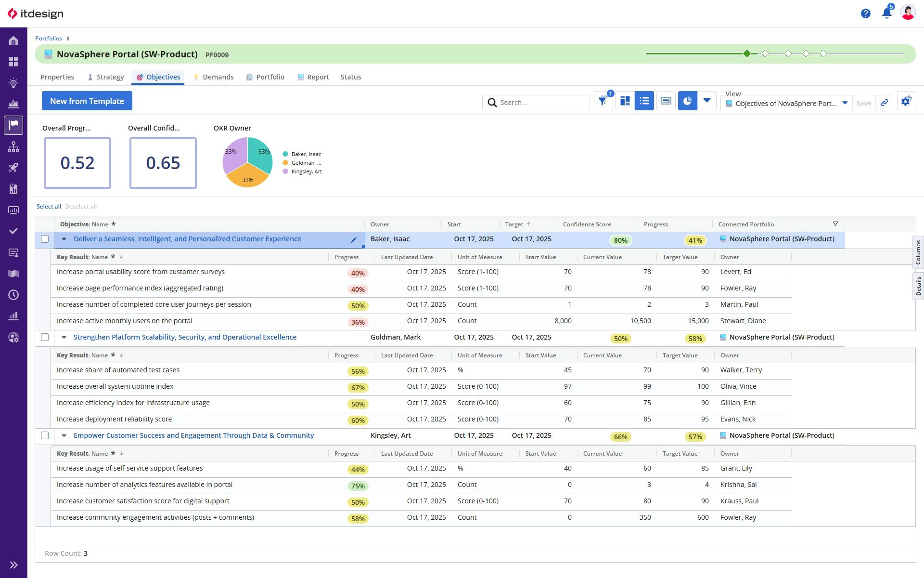Edit objective name with pencil icon
Image resolution: width=924 pixels, height=578 pixels.
tap(354, 240)
